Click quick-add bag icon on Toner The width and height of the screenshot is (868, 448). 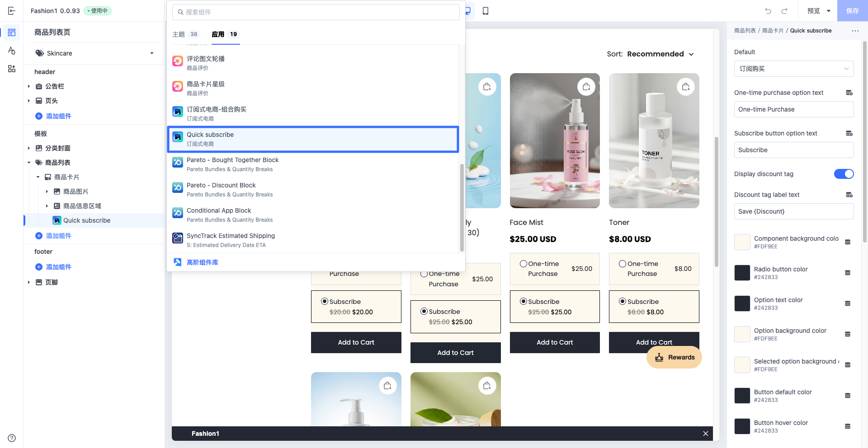686,87
